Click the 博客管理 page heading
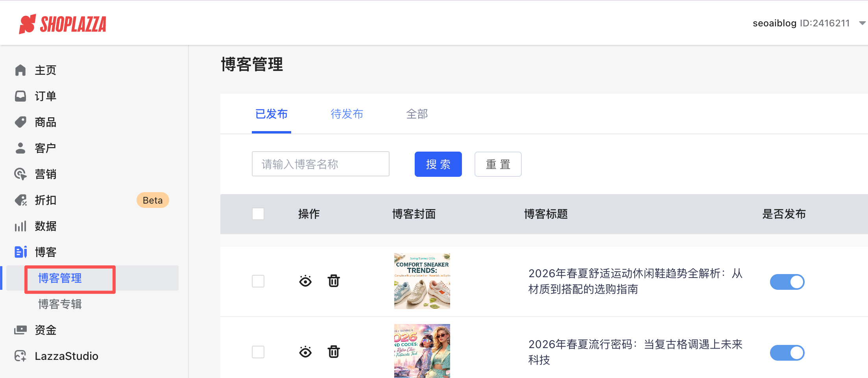 pos(252,64)
